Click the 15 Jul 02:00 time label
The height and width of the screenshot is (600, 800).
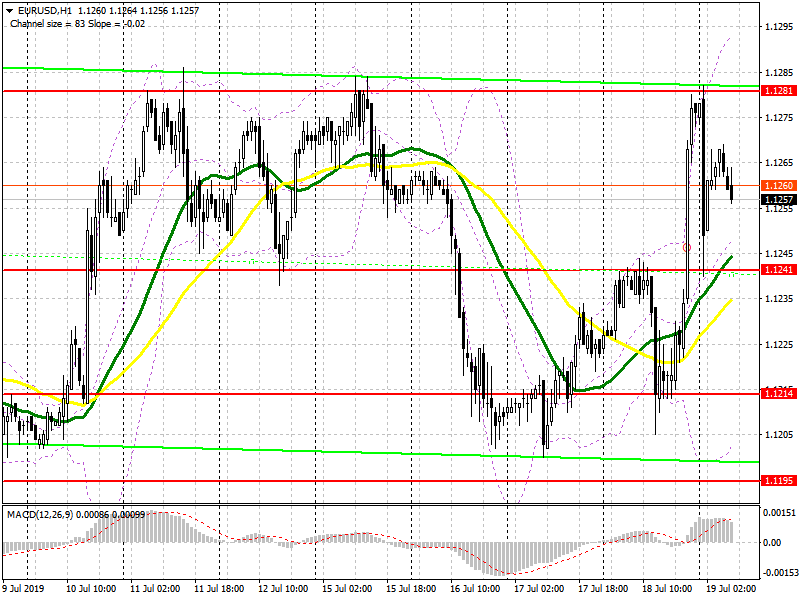coord(347,589)
